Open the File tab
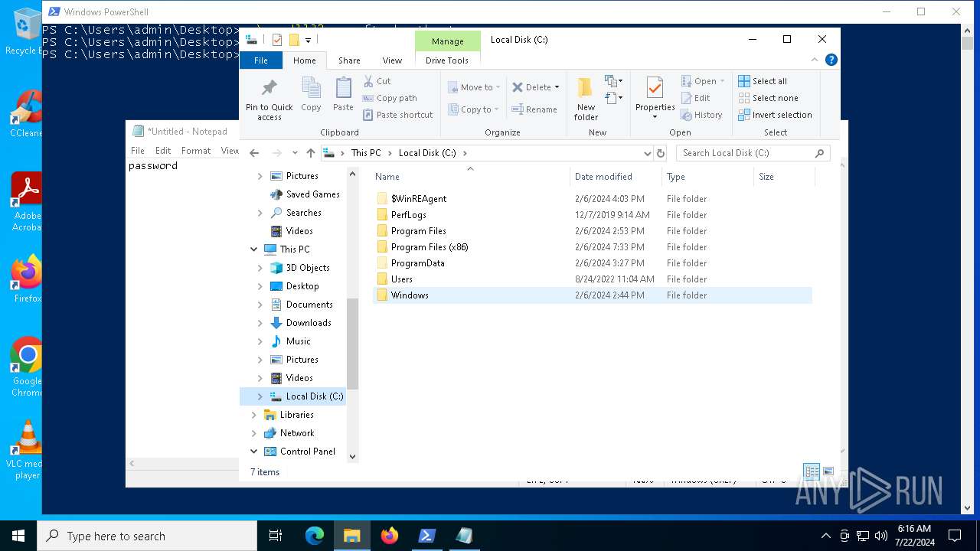 [x=261, y=60]
